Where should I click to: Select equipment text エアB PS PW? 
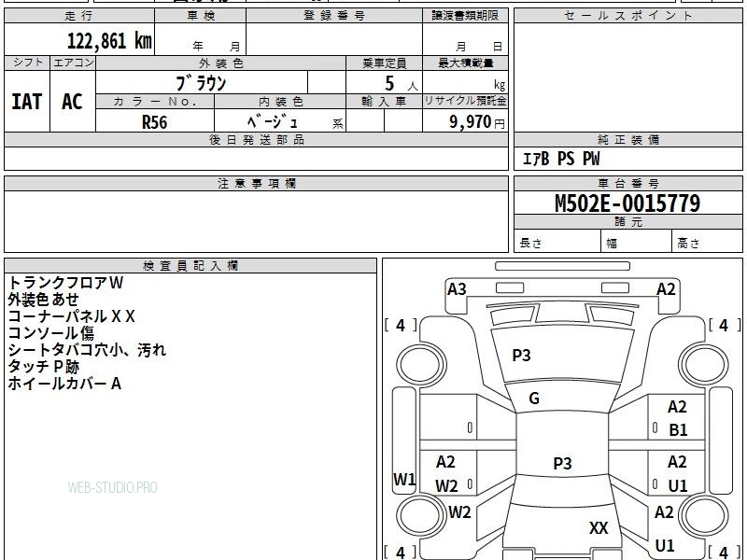coord(561,159)
